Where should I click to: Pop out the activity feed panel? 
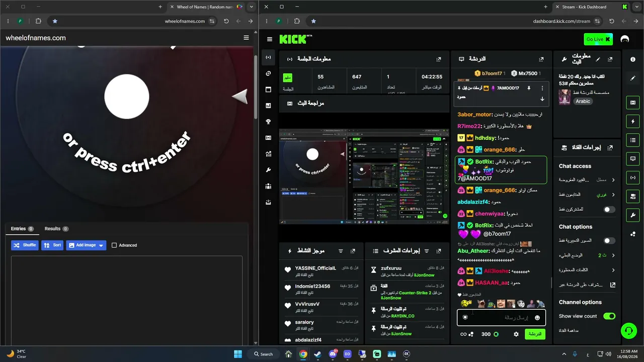click(x=353, y=251)
